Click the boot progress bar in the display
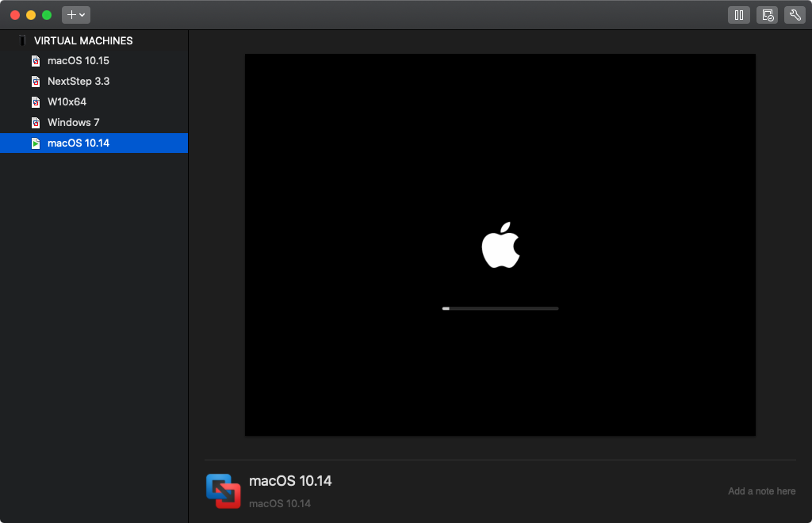Image resolution: width=812 pixels, height=523 pixels. [x=500, y=308]
